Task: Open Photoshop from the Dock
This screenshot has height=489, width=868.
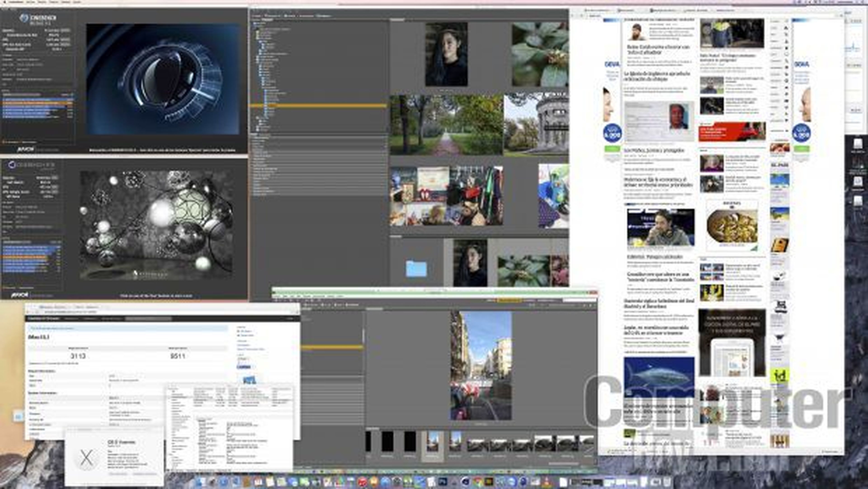Action: pyautogui.click(x=443, y=482)
